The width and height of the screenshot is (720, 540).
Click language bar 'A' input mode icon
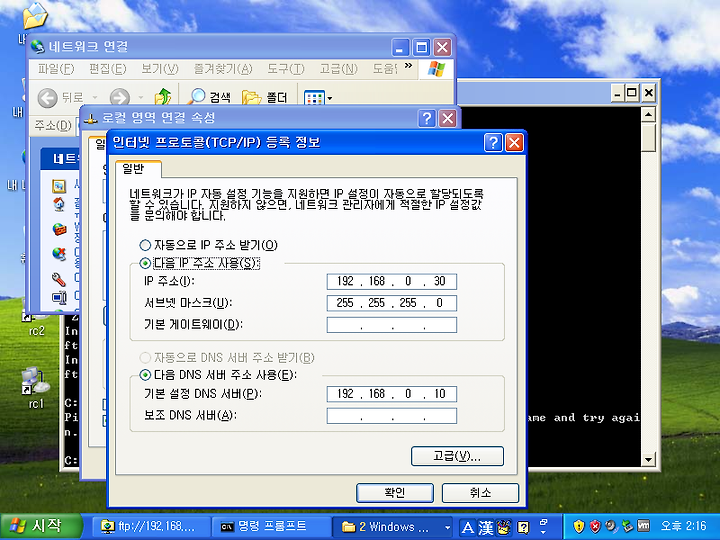click(467, 527)
